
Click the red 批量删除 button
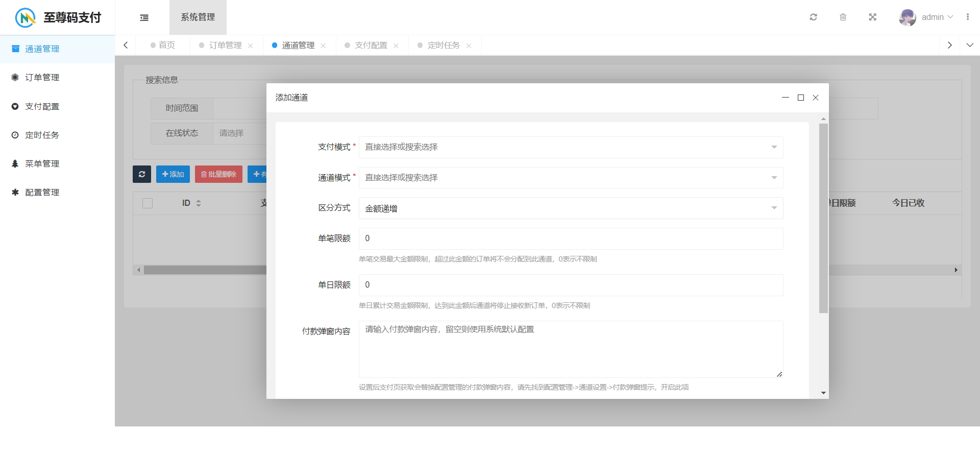tap(218, 174)
